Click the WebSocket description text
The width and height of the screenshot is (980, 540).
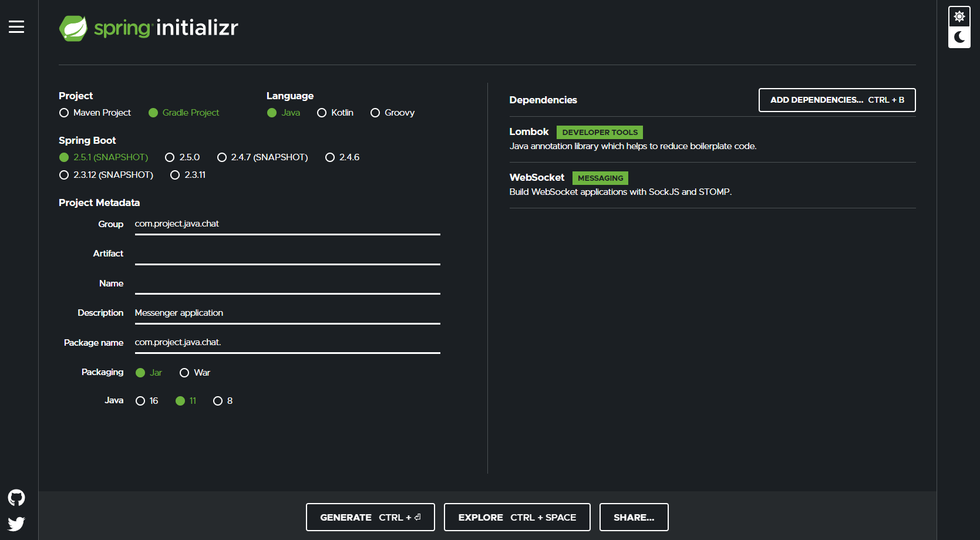[621, 192]
